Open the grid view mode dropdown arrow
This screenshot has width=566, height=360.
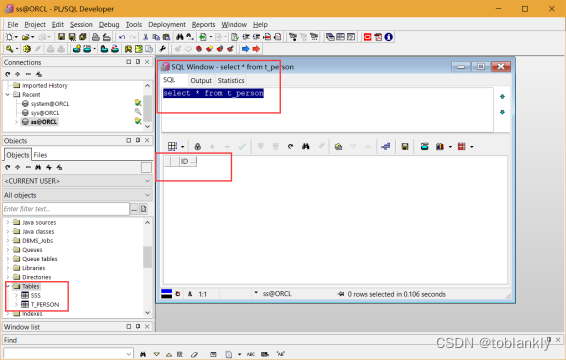183,147
